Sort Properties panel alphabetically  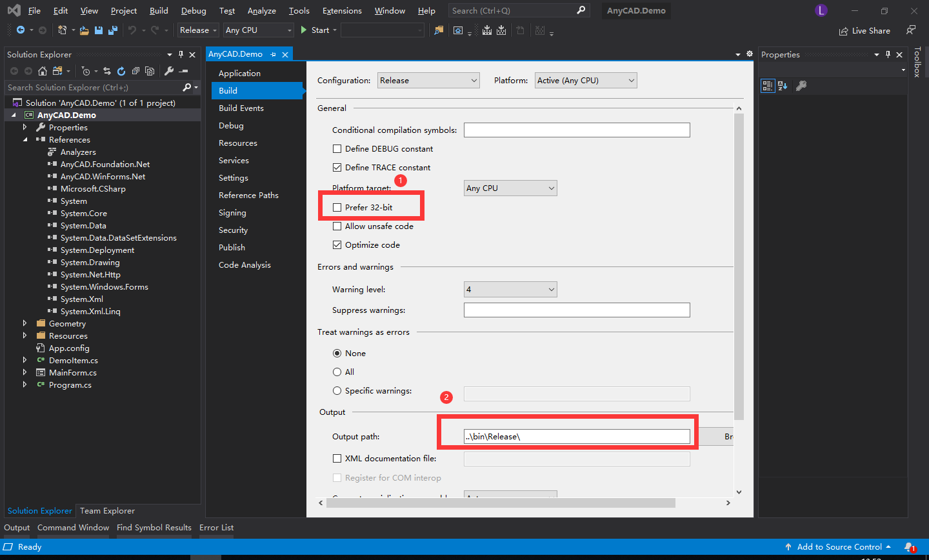(783, 86)
